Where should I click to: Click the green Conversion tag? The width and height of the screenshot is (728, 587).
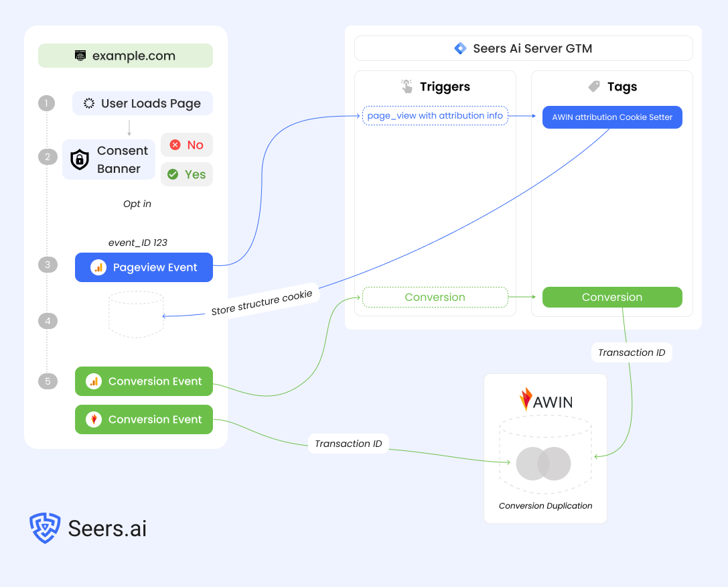612,298
